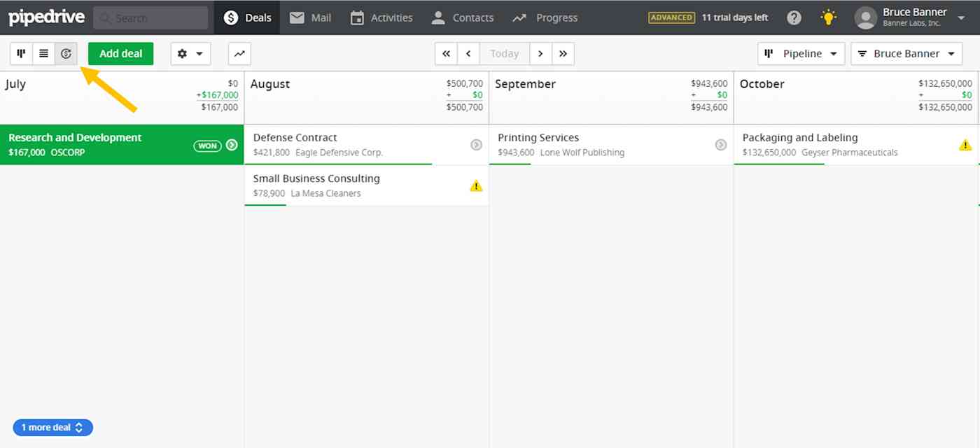This screenshot has height=448, width=980.
Task: Click the warning icon on Packaging and Labeling
Action: coord(965,145)
